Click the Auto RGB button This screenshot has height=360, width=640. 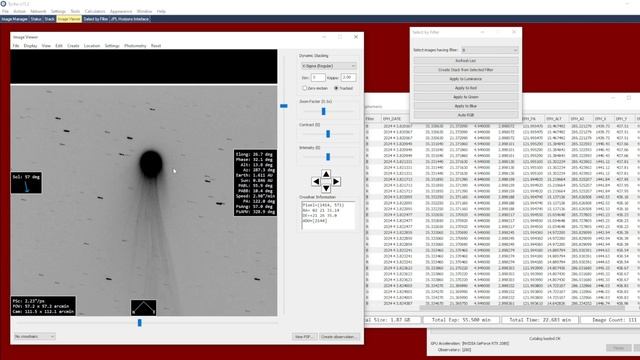coord(466,115)
